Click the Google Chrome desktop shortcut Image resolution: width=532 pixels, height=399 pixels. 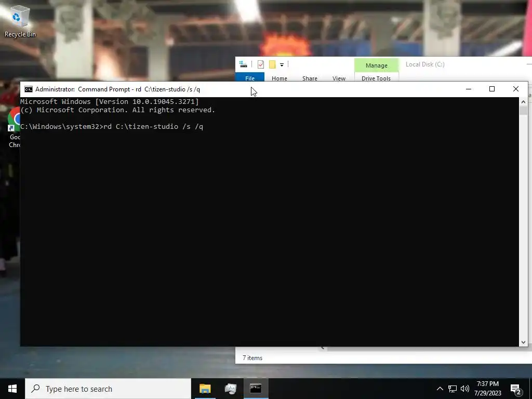click(14, 128)
